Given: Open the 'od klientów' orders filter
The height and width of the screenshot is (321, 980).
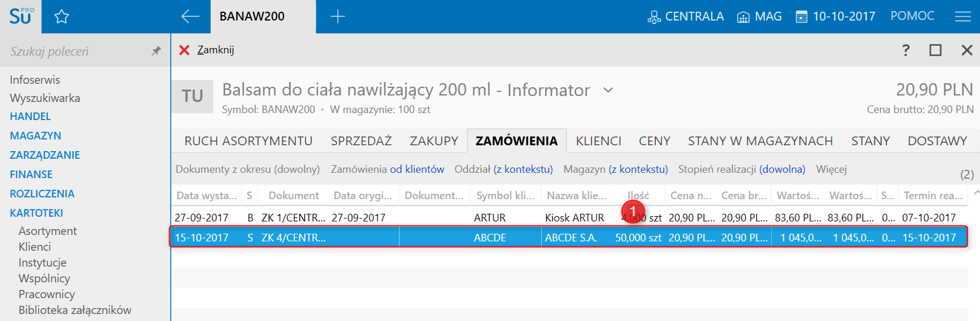Looking at the screenshot, I should (417, 169).
